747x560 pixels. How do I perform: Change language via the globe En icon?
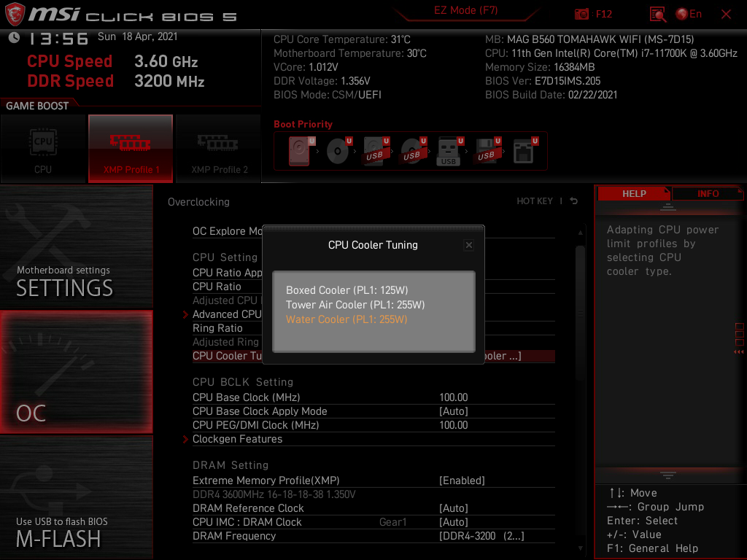pyautogui.click(x=689, y=14)
